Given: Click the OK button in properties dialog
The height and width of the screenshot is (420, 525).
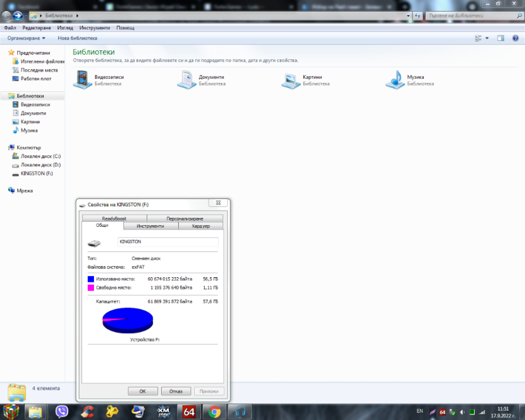Looking at the screenshot, I should tap(143, 391).
